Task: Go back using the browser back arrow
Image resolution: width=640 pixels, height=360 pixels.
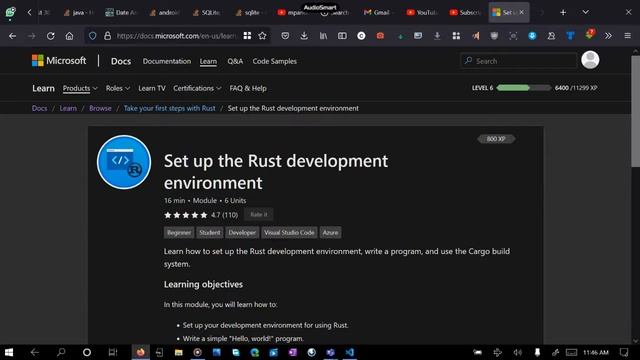Action: [x=13, y=36]
